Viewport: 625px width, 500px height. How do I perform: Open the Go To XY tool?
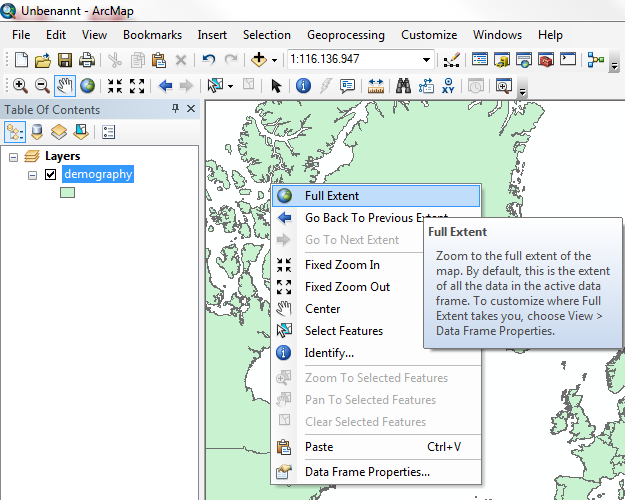pyautogui.click(x=448, y=86)
